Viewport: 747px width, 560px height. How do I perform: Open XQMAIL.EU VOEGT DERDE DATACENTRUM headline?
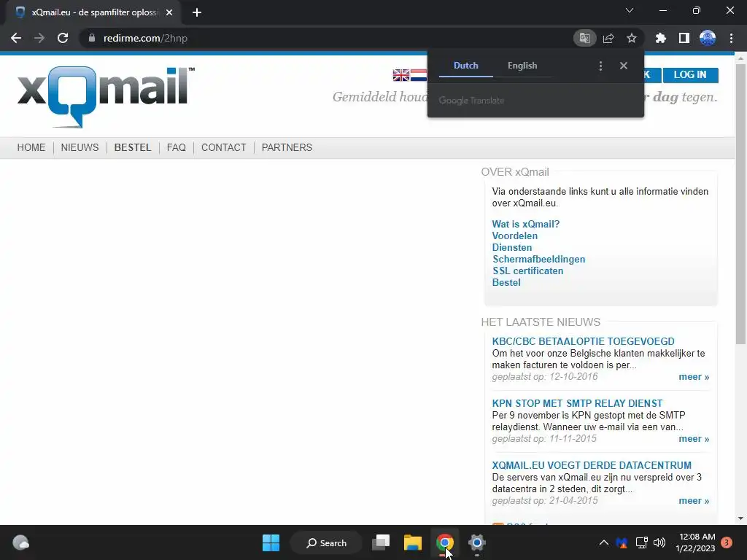592,465
